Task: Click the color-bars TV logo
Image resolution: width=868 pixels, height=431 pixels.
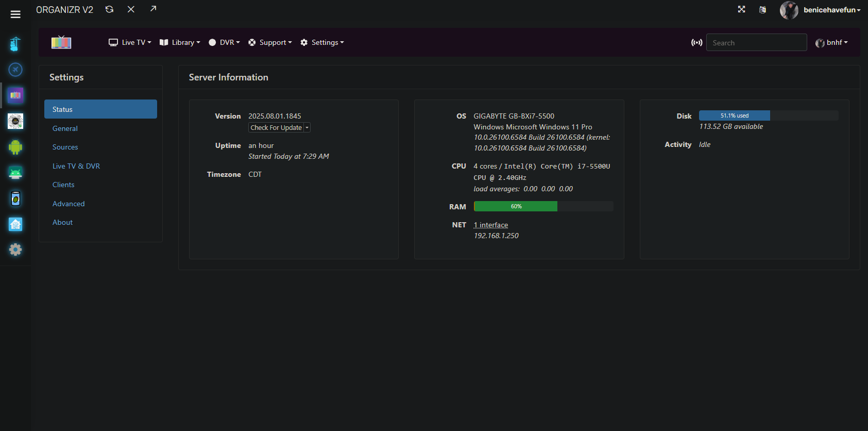Action: 61,42
